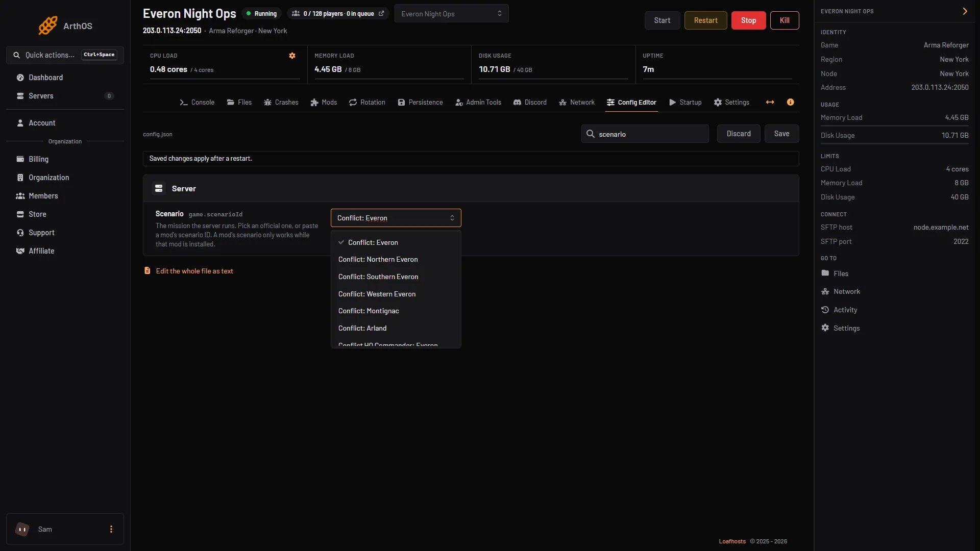Collapse the Scenario dropdown showing Conflict: Everon
This screenshot has height=551, width=980.
tap(396, 218)
